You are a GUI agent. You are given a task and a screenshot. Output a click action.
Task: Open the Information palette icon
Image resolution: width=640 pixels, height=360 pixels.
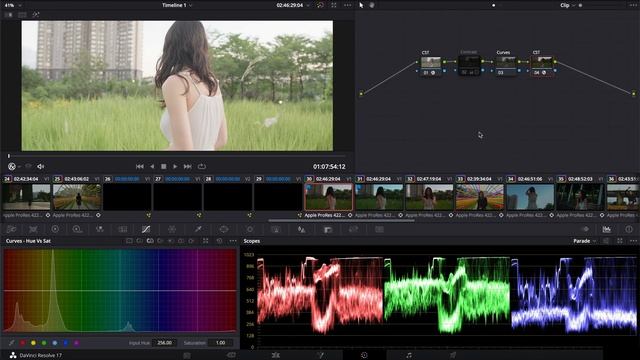tap(629, 229)
